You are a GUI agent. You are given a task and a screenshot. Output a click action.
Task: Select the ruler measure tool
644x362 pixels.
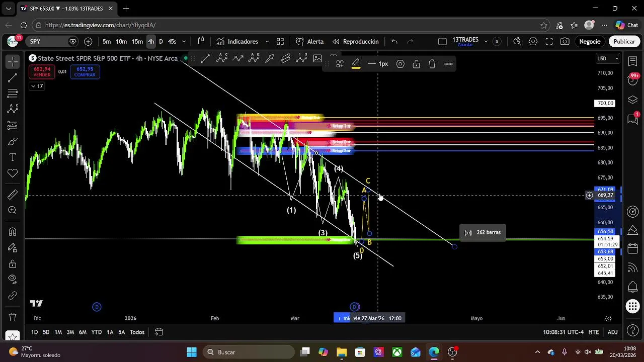pyautogui.click(x=13, y=195)
